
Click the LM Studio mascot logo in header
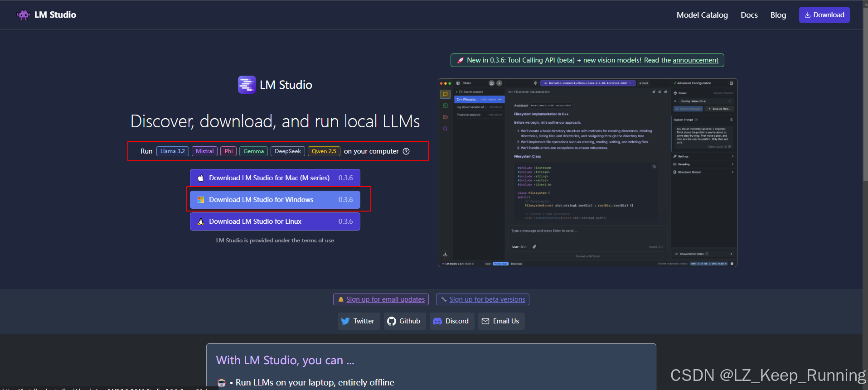pyautogui.click(x=23, y=15)
